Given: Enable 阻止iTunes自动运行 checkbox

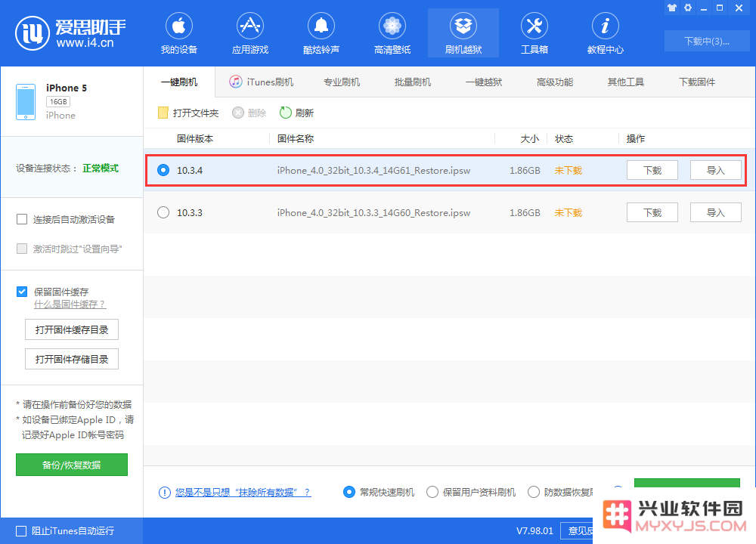Looking at the screenshot, I should pos(21,531).
